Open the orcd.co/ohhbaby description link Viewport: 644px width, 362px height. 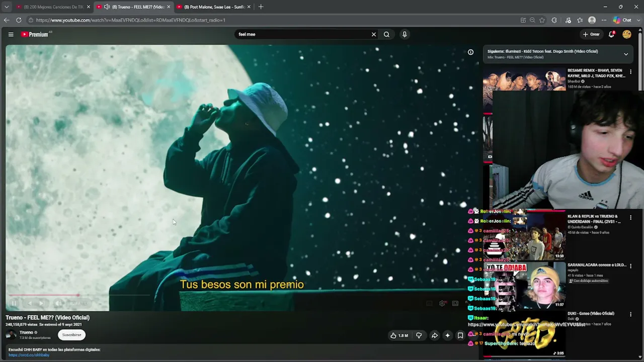click(29, 355)
